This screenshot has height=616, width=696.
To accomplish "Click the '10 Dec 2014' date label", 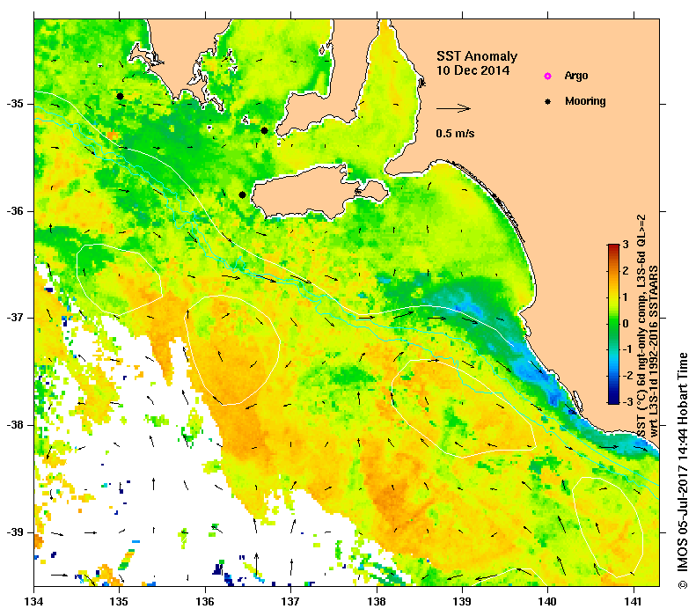I will click(473, 70).
